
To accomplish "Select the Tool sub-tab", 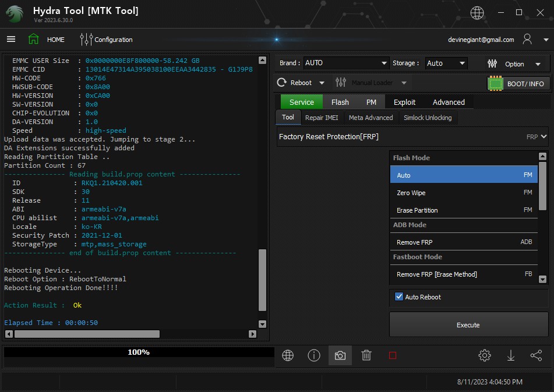I will click(288, 117).
